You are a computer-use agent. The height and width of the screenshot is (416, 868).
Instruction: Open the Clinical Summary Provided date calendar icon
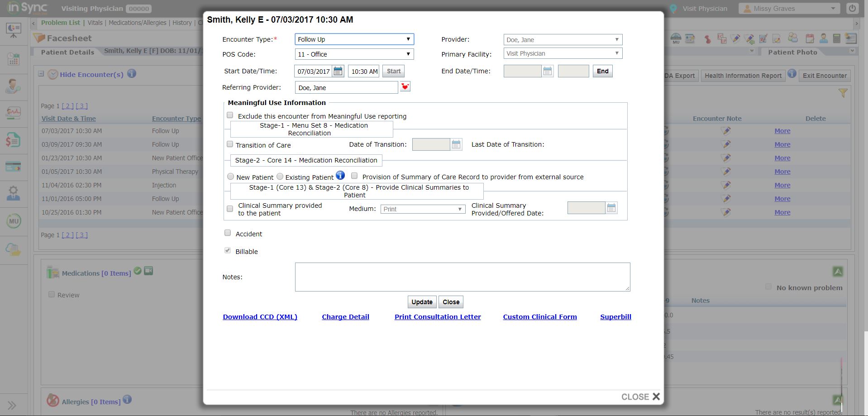611,208
